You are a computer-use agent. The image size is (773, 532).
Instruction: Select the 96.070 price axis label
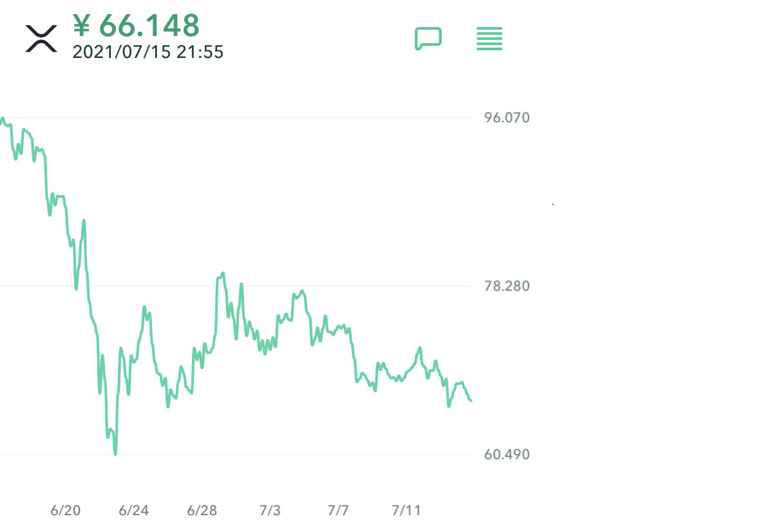pos(507,118)
